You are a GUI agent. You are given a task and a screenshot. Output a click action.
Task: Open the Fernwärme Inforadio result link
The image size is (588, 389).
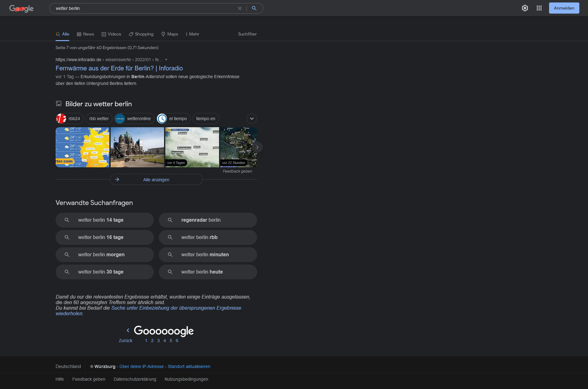tap(119, 68)
